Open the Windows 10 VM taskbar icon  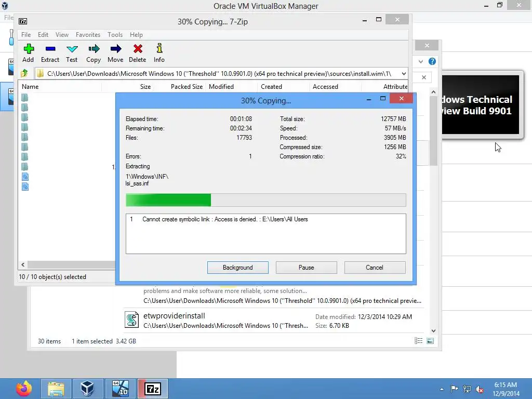click(120, 389)
